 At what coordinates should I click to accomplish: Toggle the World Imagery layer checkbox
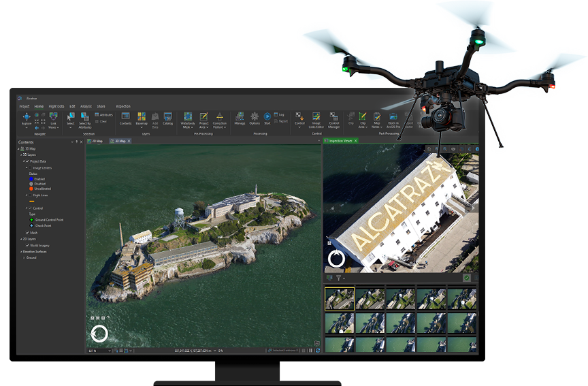point(27,245)
